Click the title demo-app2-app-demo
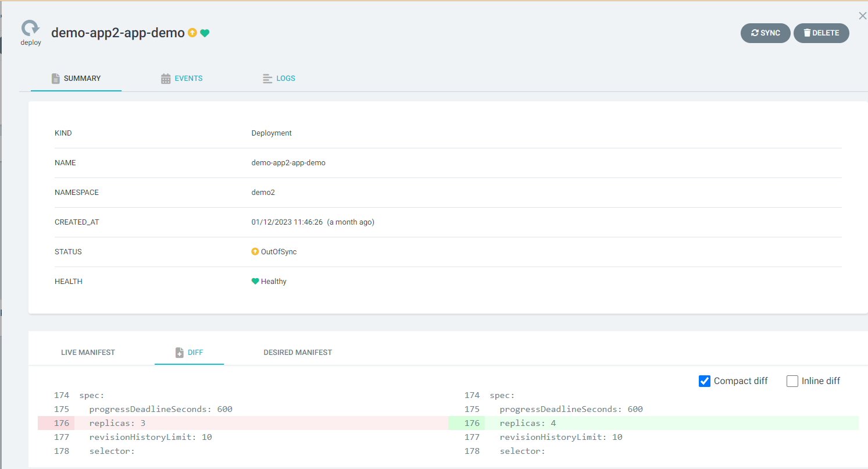 118,33
